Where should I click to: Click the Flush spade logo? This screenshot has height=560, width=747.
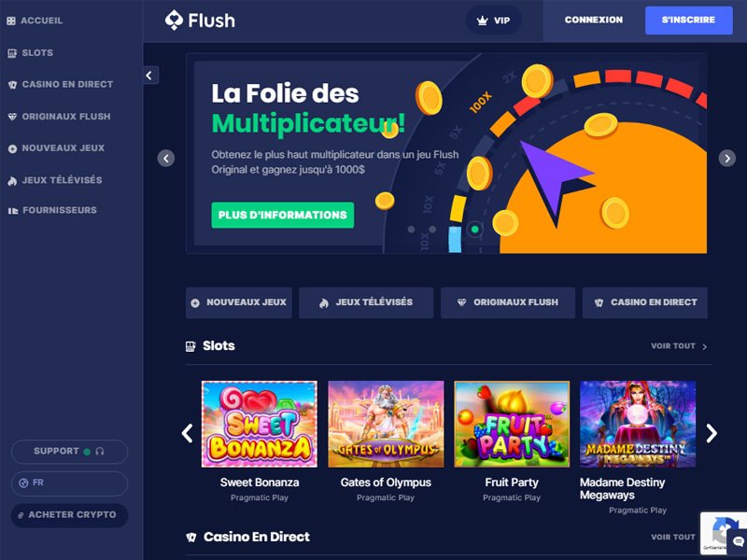coord(174,20)
